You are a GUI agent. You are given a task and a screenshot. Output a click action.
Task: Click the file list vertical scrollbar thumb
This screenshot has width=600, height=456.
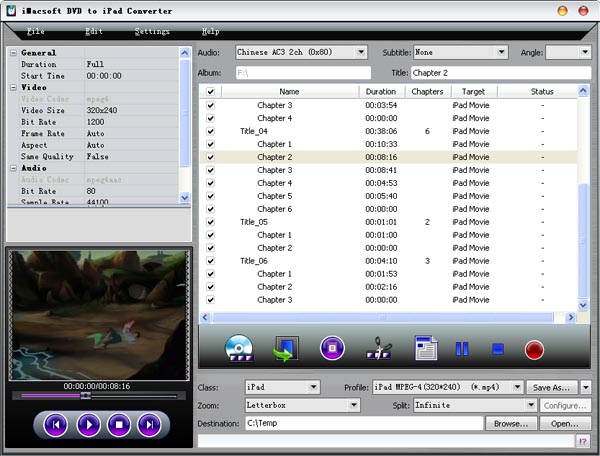(583, 240)
